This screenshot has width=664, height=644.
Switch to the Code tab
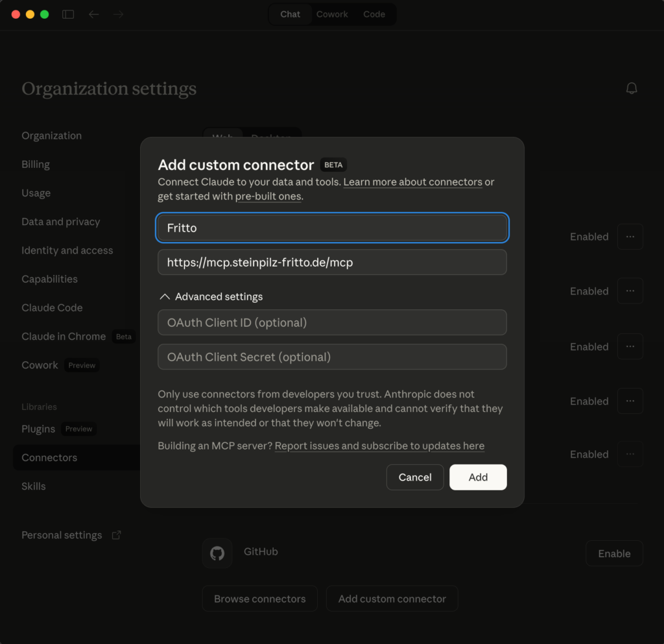point(374,14)
